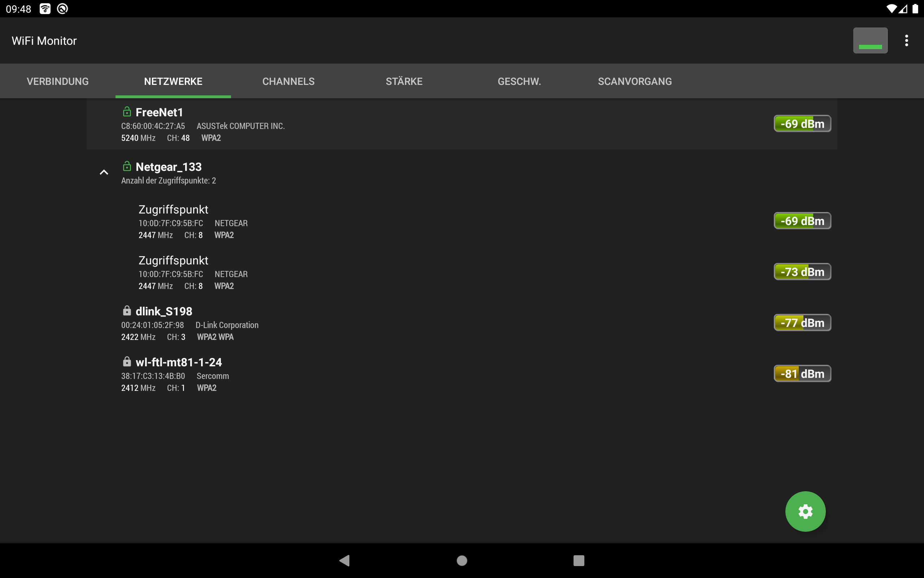Select the Netgear_133 network name
The image size is (924, 578).
point(169,167)
